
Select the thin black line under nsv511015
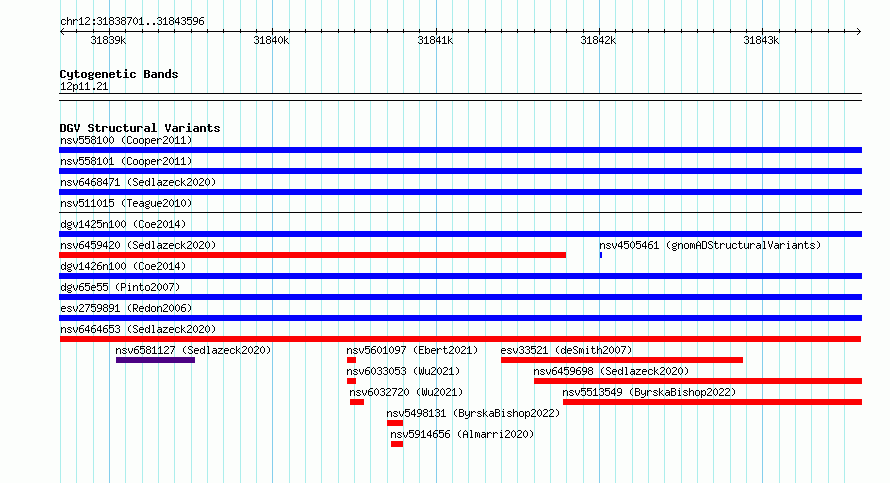pos(460,213)
